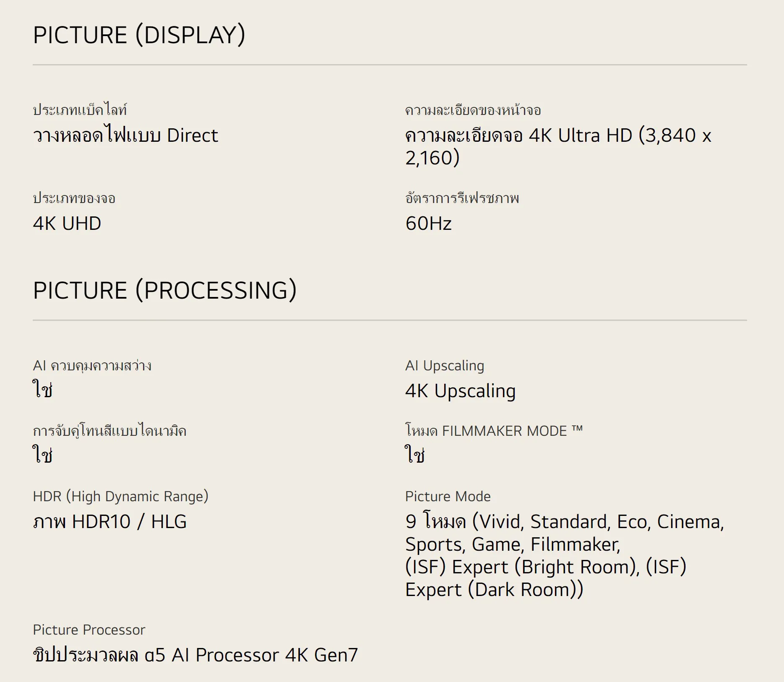Click the HDR (High Dynamic Range) label
The height and width of the screenshot is (682, 784).
pos(120,497)
